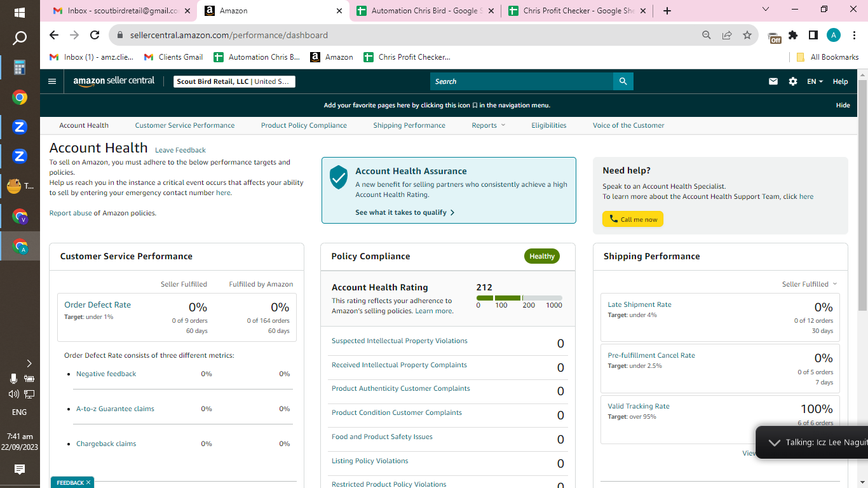Open Product Authenticity Customer Complaints

point(401,389)
